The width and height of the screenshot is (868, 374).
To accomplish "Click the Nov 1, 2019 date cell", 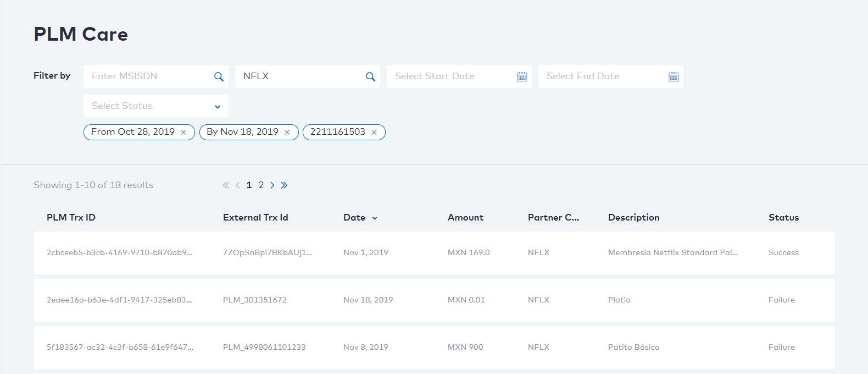I will click(365, 253).
